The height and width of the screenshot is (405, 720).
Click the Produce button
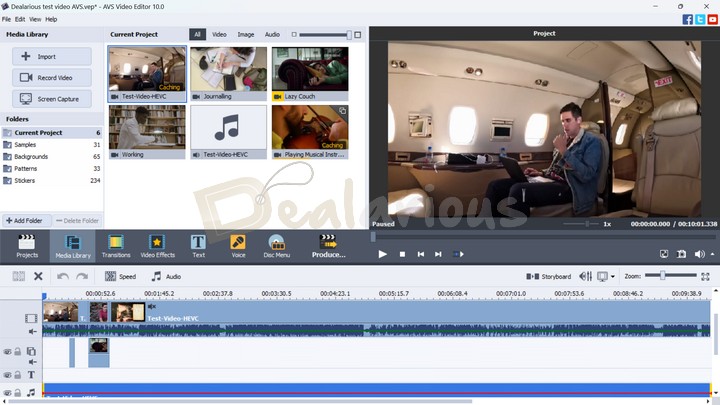(328, 246)
